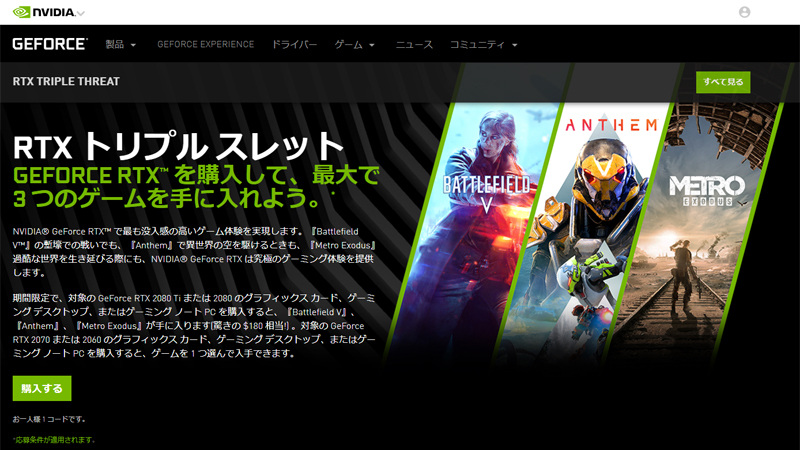Click the NVIDIA logo
The width and height of the screenshot is (800, 450).
click(x=44, y=12)
